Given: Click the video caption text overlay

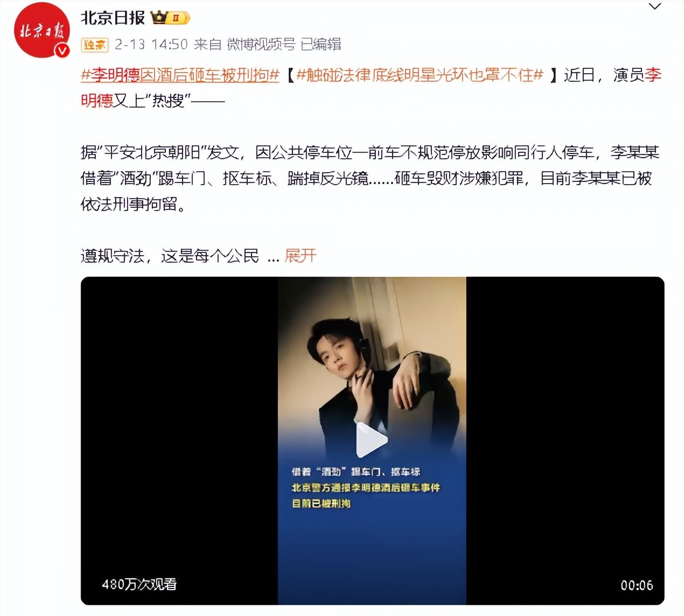Looking at the screenshot, I should click(x=366, y=487).
